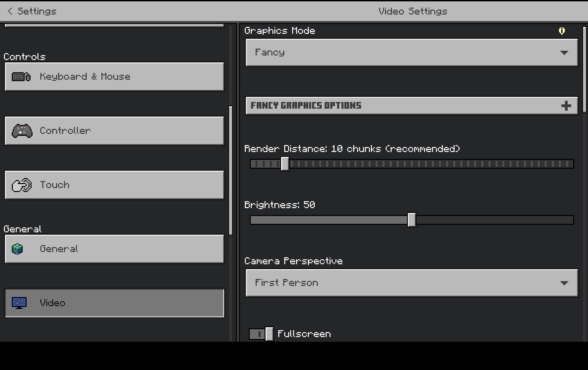Viewport: 588px width, 370px height.
Task: Open the Graphics Mode dropdown showing Fancy
Action: (412, 53)
